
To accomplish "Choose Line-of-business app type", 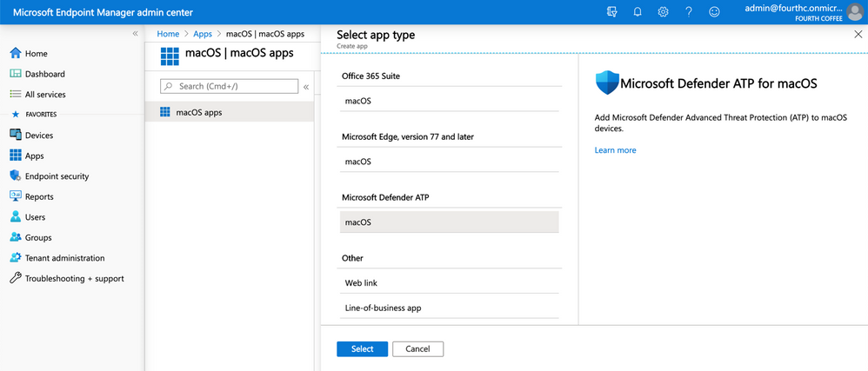I will click(x=450, y=308).
